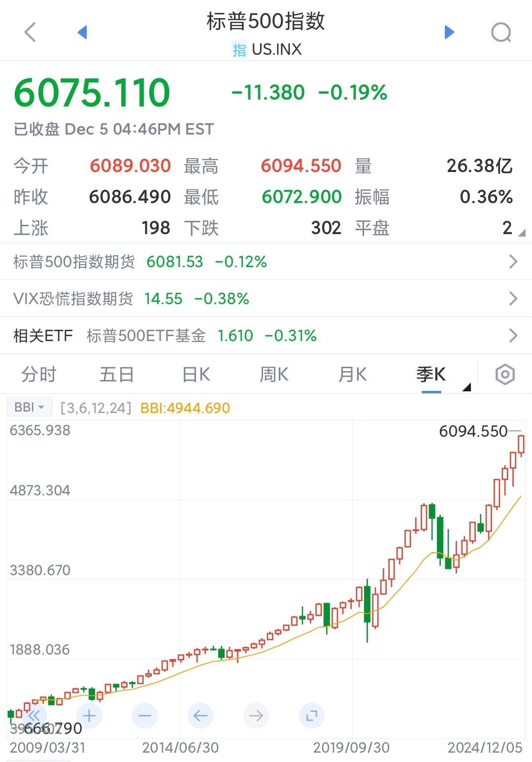Viewport: 532px width, 762px height.
Task: Tap the date label 2019/09/30
Action: click(x=351, y=748)
